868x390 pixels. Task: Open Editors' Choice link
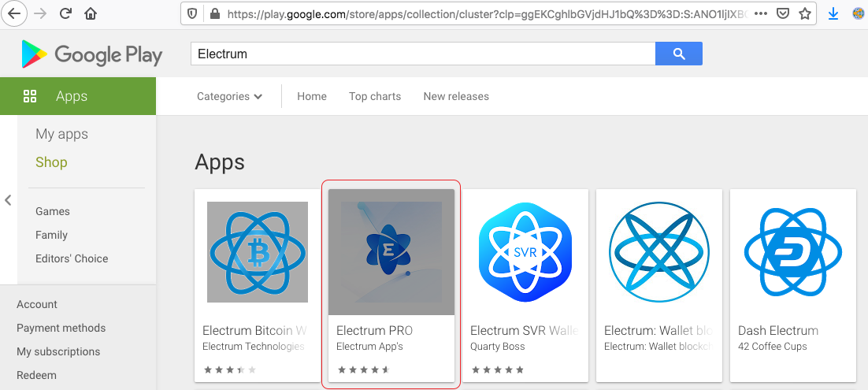72,258
